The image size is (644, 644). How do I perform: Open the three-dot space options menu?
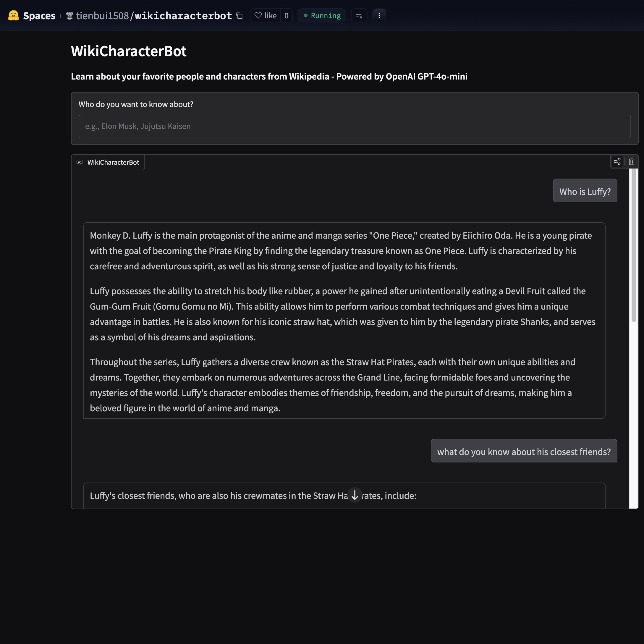point(379,16)
